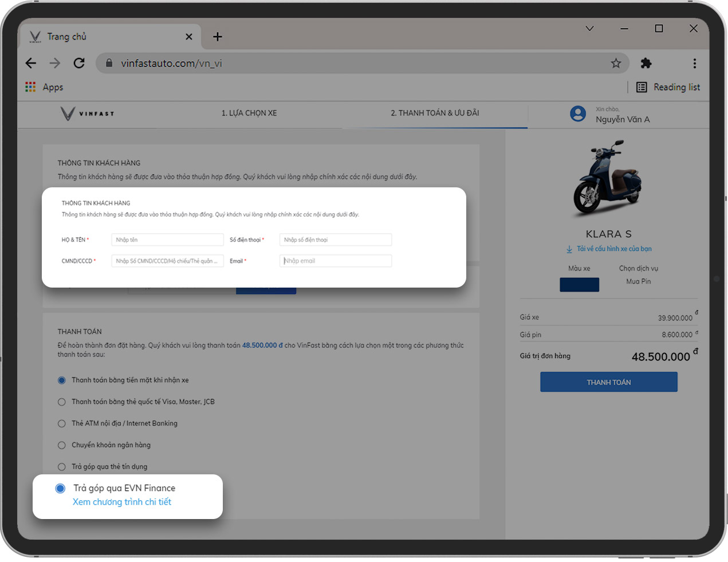728x562 pixels.
Task: Choose Trả góp qua EVN Finance option
Action: pyautogui.click(x=60, y=489)
